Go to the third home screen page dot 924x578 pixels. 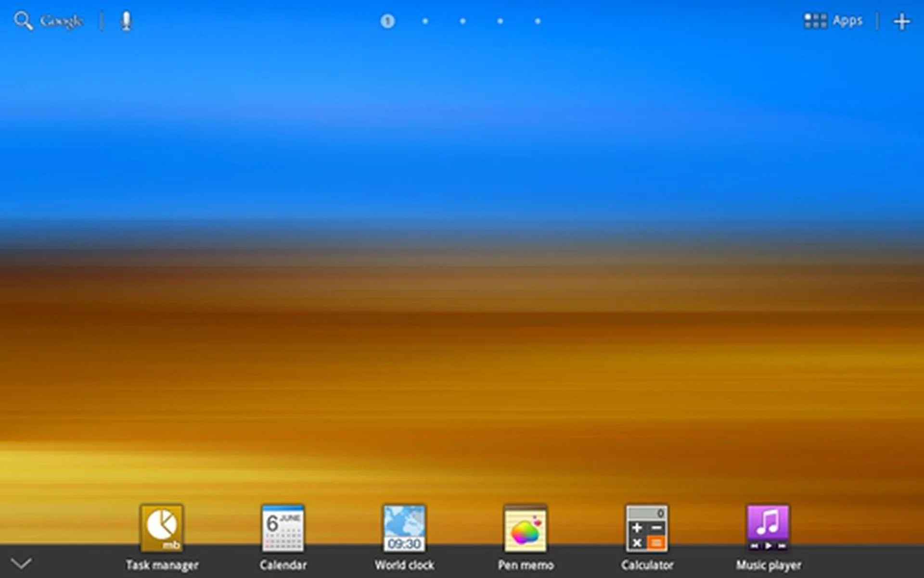pos(462,21)
